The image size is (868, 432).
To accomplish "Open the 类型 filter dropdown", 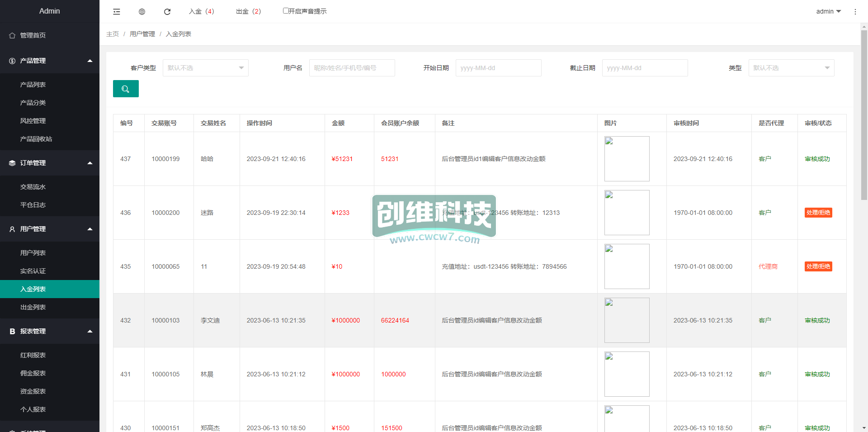I will tap(792, 68).
